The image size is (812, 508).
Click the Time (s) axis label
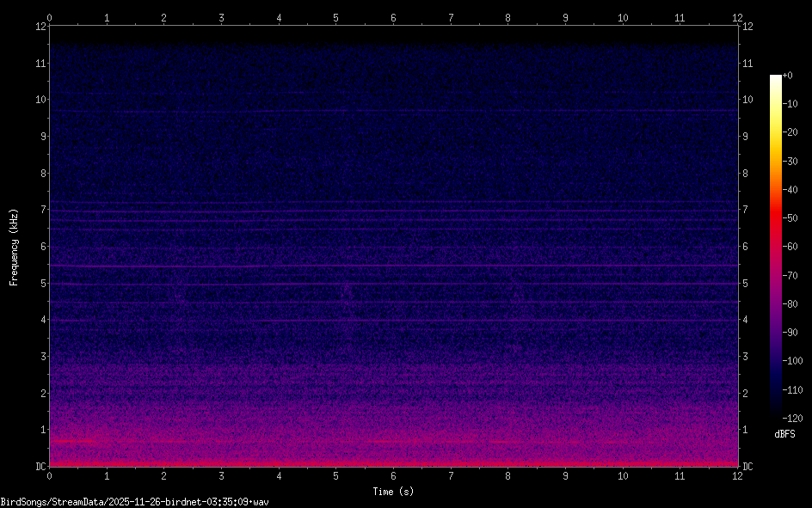[x=393, y=492]
